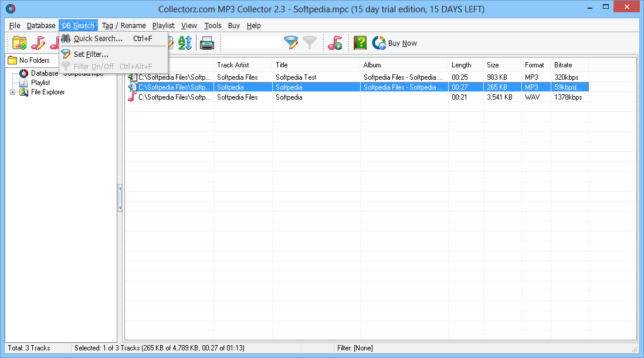
Task: Open the Playlist menu
Action: (x=164, y=25)
